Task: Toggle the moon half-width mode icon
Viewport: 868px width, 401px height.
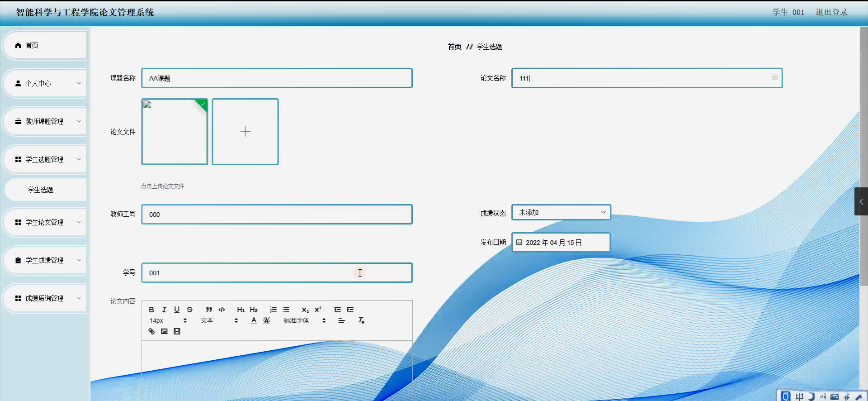Action: (811, 396)
